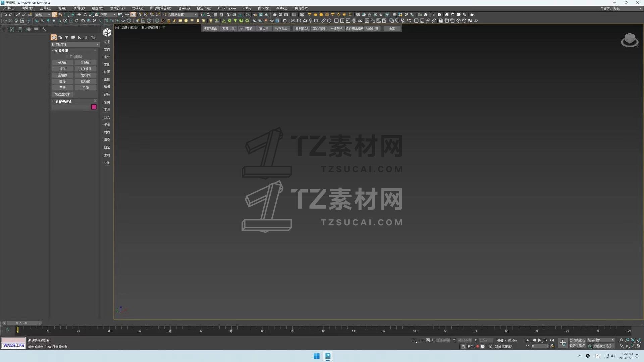Open the 渲染(R) menu
Viewport: 644px width, 362px height.
pyautogui.click(x=184, y=8)
